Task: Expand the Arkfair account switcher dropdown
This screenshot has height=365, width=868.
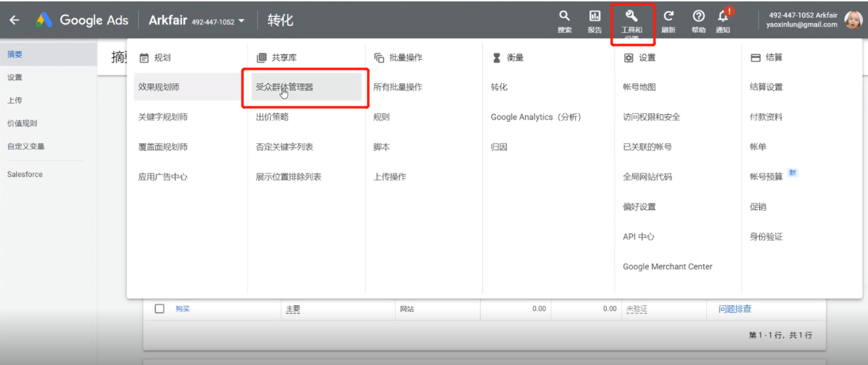Action: tap(195, 20)
